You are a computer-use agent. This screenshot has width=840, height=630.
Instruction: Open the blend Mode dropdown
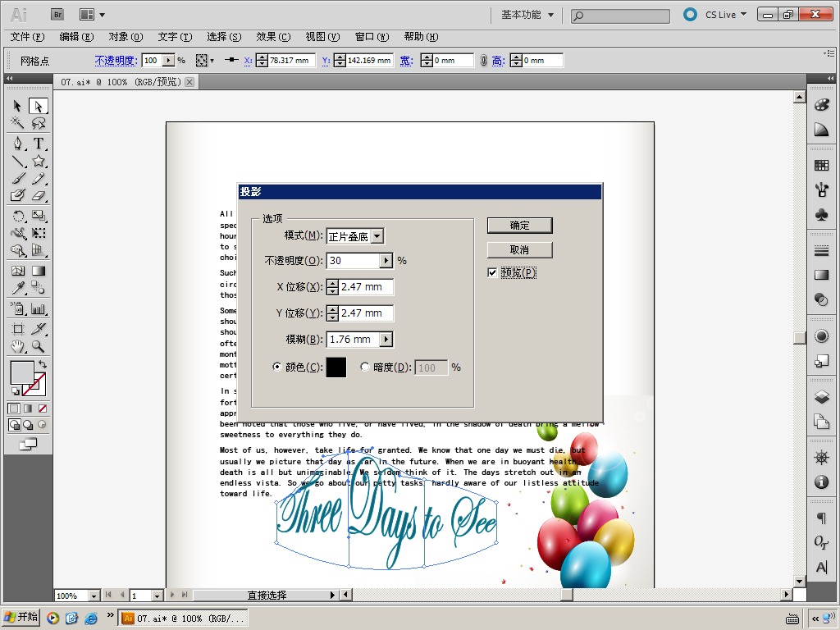coord(377,236)
